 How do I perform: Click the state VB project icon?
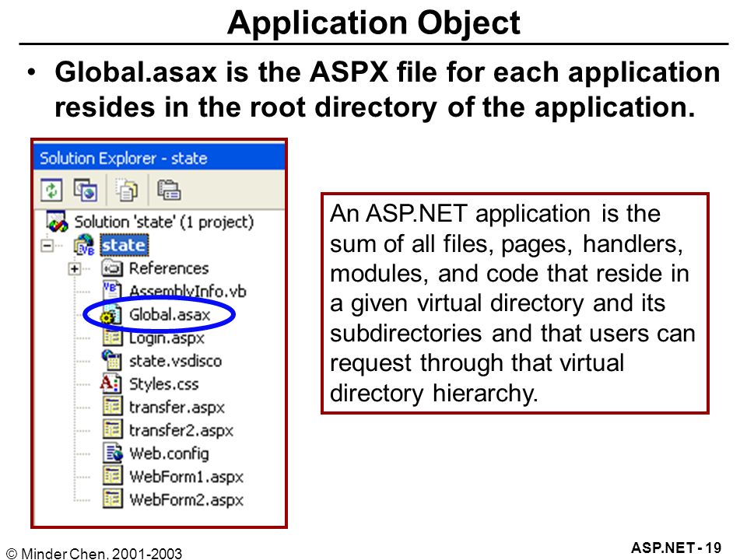click(84, 245)
